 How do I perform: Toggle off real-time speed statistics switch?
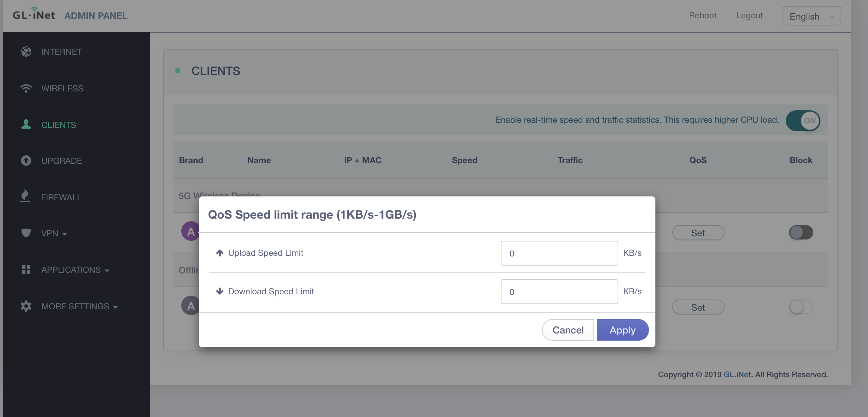click(x=803, y=120)
